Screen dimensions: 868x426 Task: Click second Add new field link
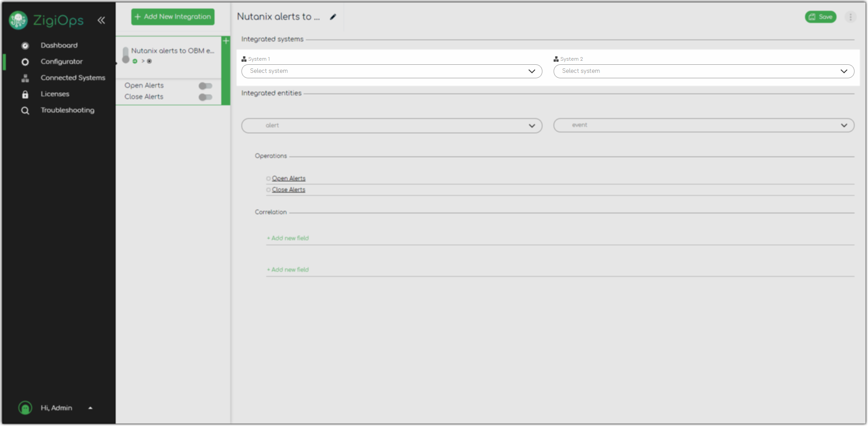[288, 269]
